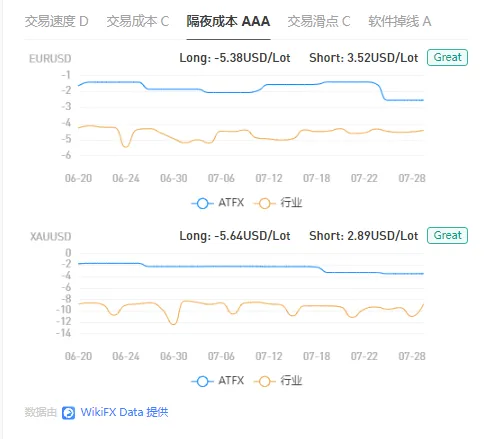This screenshot has width=494, height=439.
Task: Open the 交易滑点 C tab
Action: 319,21
